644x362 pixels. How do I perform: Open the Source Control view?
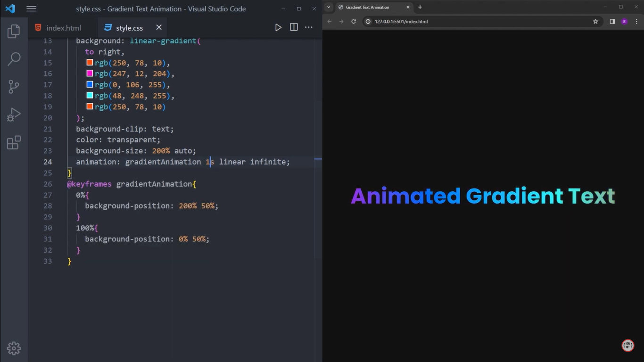coord(13,86)
